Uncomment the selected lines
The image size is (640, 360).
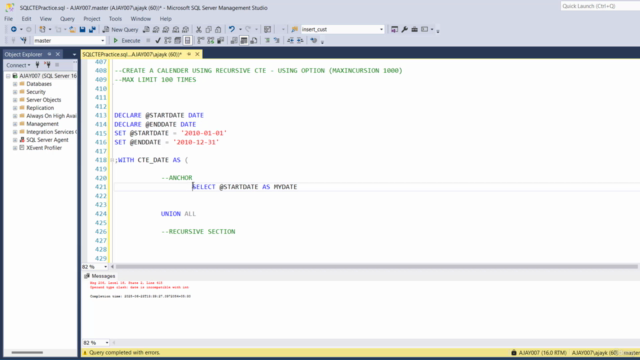point(277,40)
